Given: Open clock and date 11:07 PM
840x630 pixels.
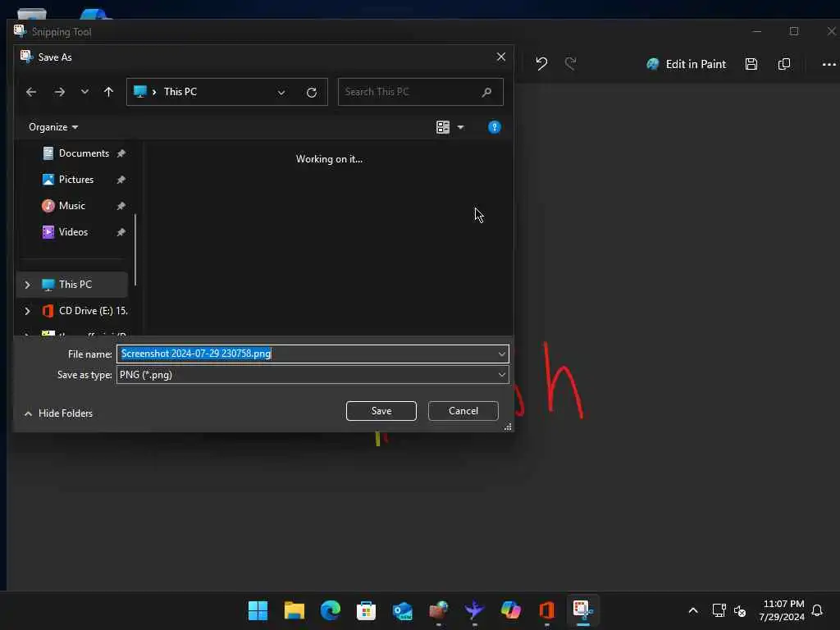Looking at the screenshot, I should 782,610.
